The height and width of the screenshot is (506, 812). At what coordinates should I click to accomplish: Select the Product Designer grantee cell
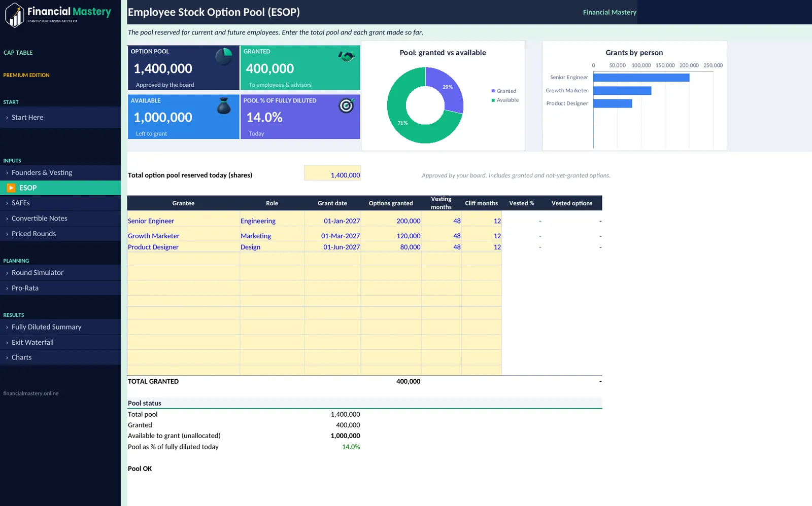click(183, 246)
